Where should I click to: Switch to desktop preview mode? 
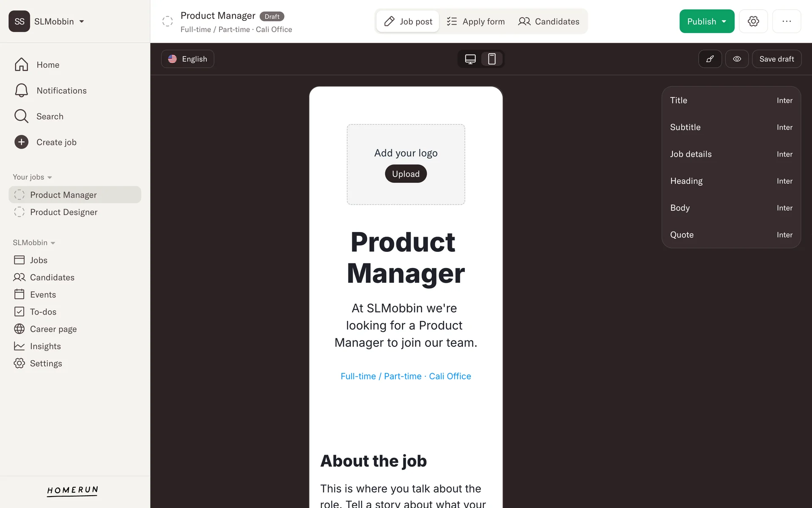point(470,59)
